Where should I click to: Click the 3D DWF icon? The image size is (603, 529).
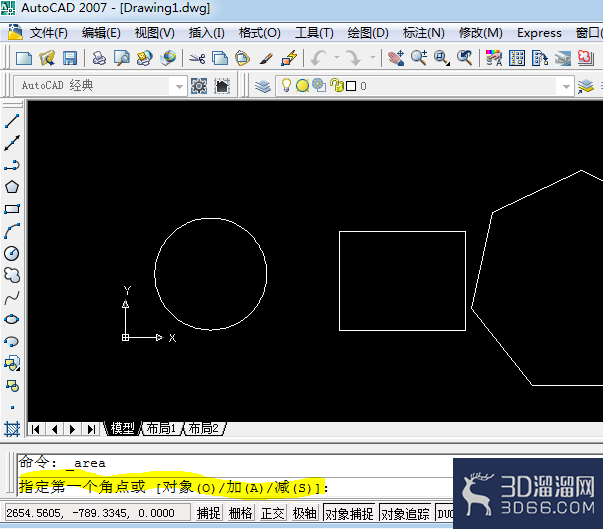[x=168, y=58]
